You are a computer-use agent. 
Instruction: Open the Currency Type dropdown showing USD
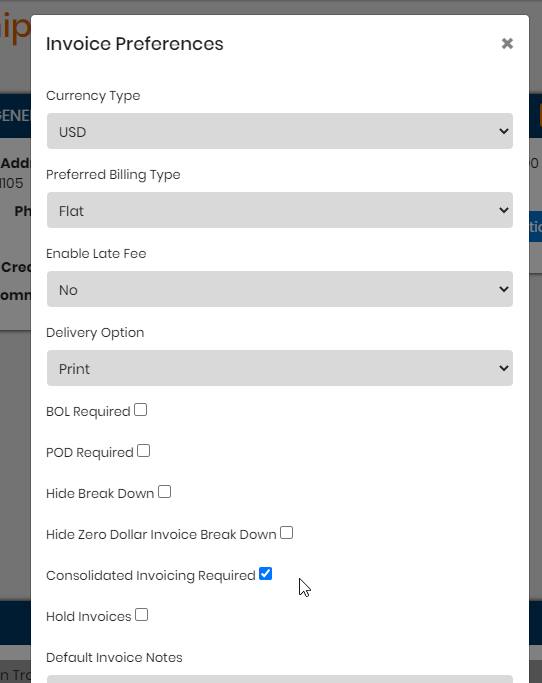[x=280, y=131]
